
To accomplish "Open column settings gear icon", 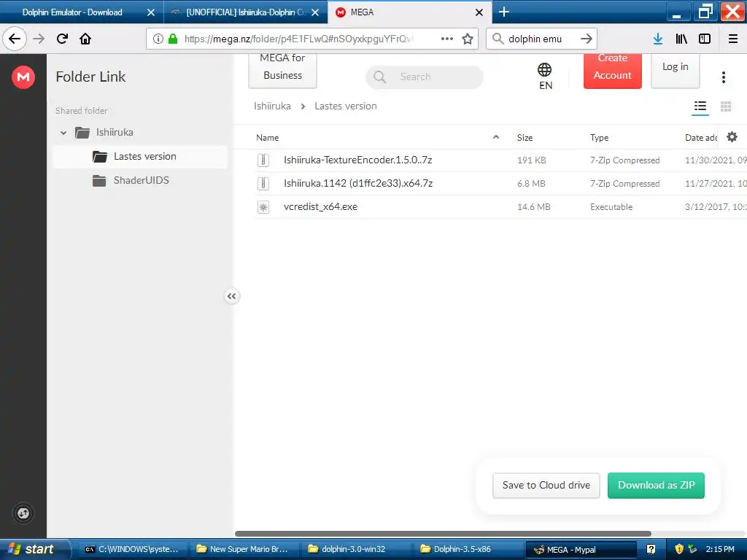I will (x=732, y=137).
